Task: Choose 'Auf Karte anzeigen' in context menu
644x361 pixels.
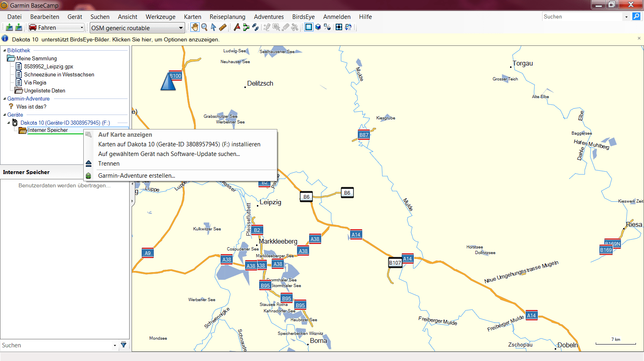Action: (180, 135)
